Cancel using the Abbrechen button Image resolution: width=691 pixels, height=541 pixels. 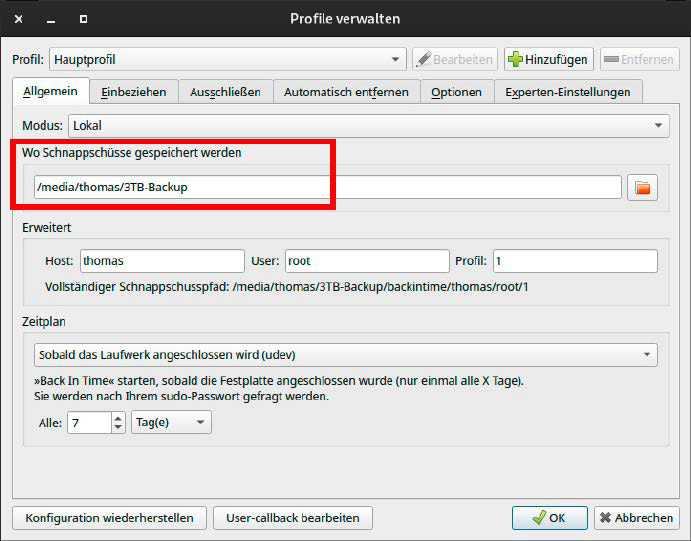point(637,518)
